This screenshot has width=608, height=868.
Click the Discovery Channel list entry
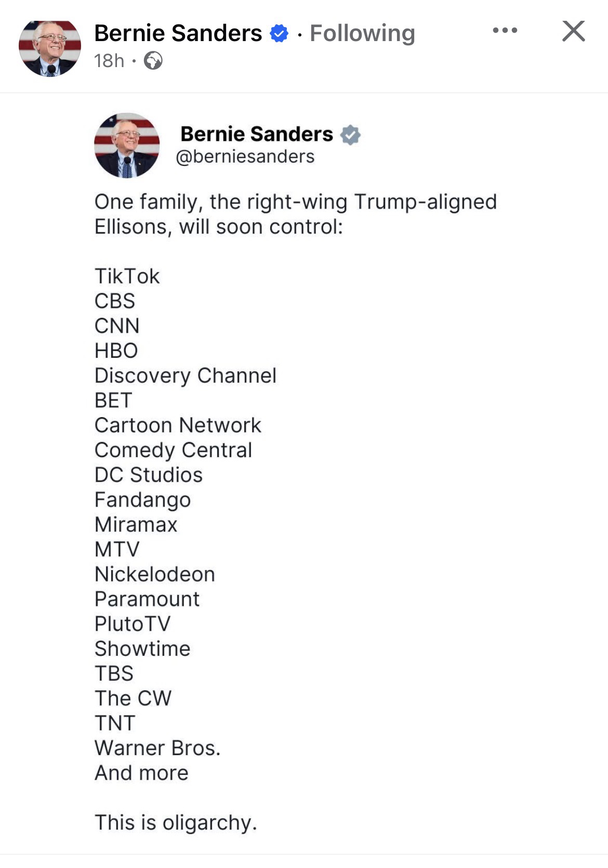[x=185, y=375]
